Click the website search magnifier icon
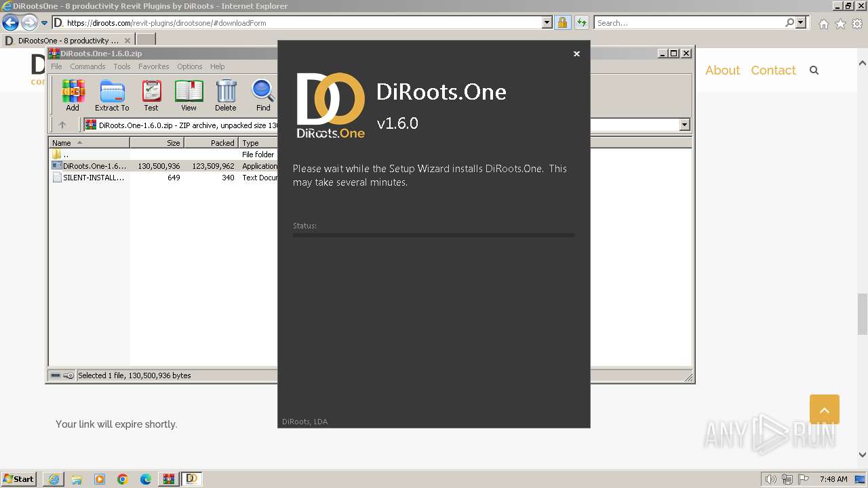This screenshot has height=488, width=868. [814, 70]
